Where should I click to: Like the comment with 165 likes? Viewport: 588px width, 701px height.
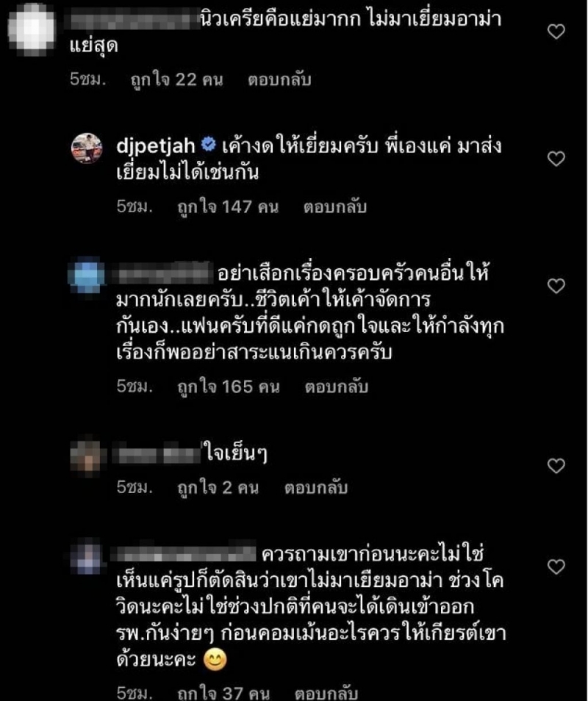(x=556, y=286)
